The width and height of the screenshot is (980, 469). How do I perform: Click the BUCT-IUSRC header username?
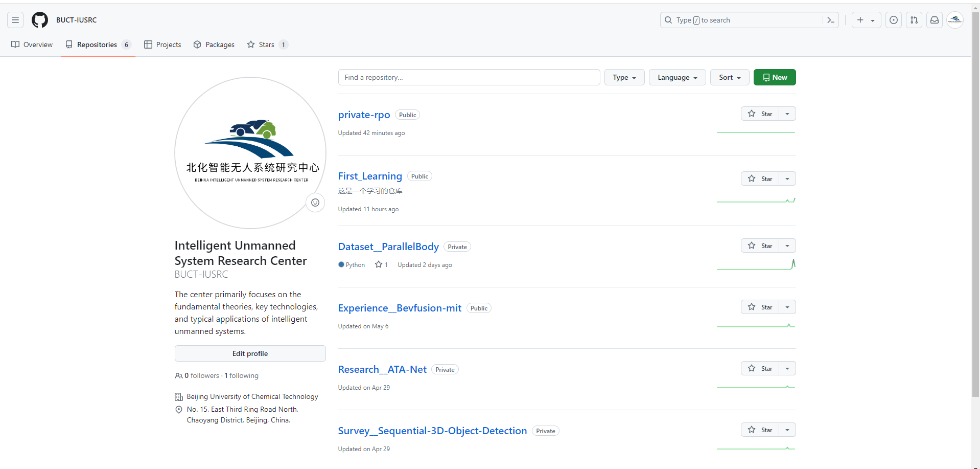coord(77,20)
